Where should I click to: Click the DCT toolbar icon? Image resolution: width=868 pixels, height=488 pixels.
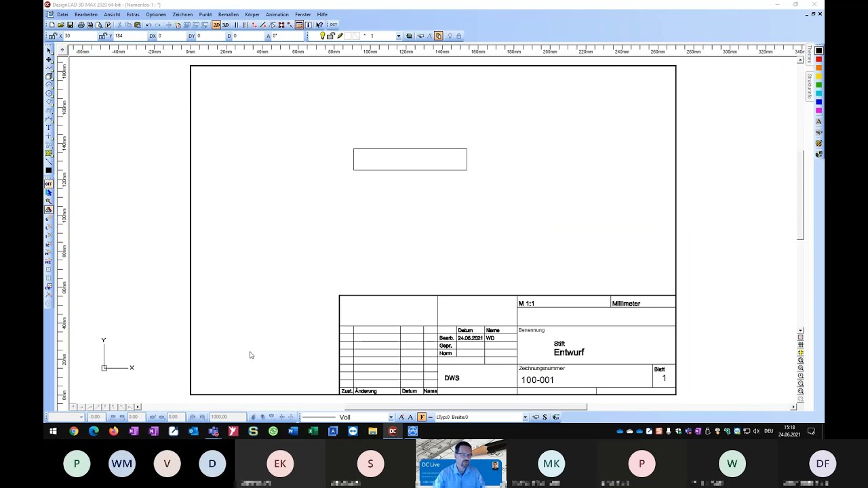point(333,25)
